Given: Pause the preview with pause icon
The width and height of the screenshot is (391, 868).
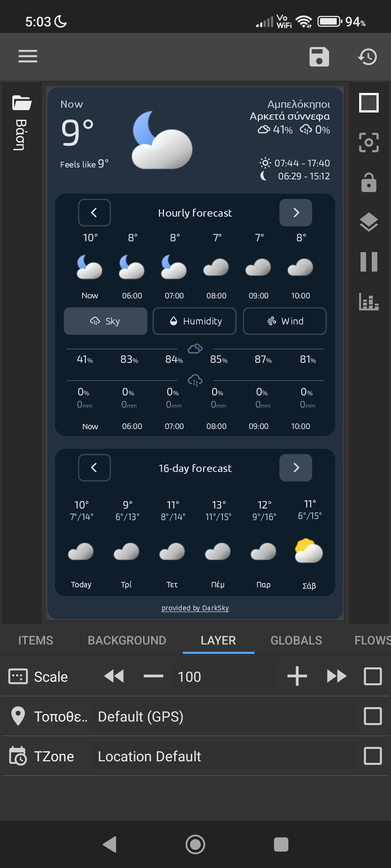Looking at the screenshot, I should click(369, 262).
